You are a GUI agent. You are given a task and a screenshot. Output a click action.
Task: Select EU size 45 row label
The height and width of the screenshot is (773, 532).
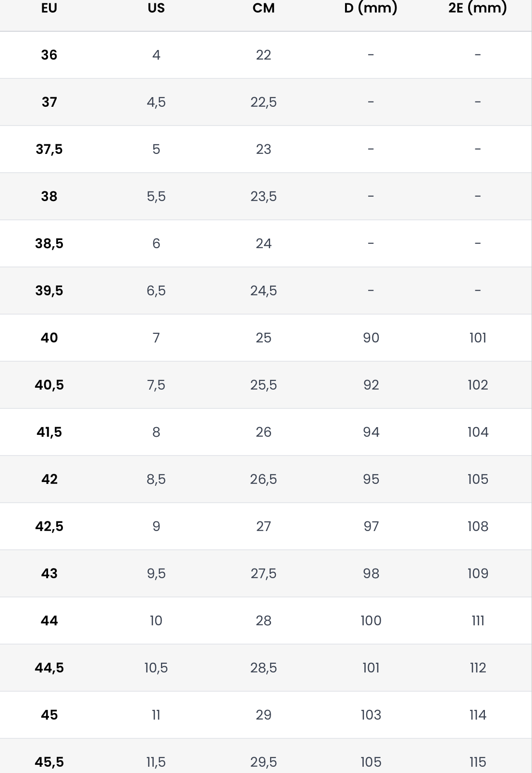pyautogui.click(x=49, y=715)
